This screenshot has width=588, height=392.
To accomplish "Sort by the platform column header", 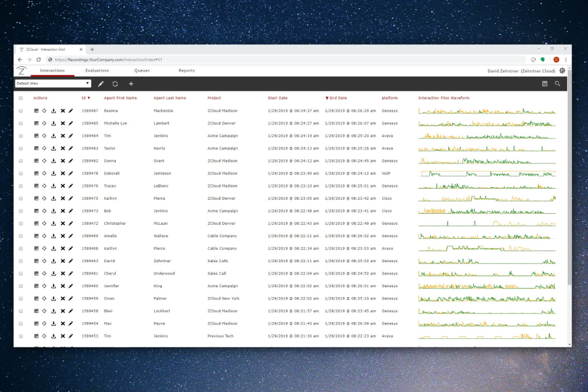I will point(390,98).
